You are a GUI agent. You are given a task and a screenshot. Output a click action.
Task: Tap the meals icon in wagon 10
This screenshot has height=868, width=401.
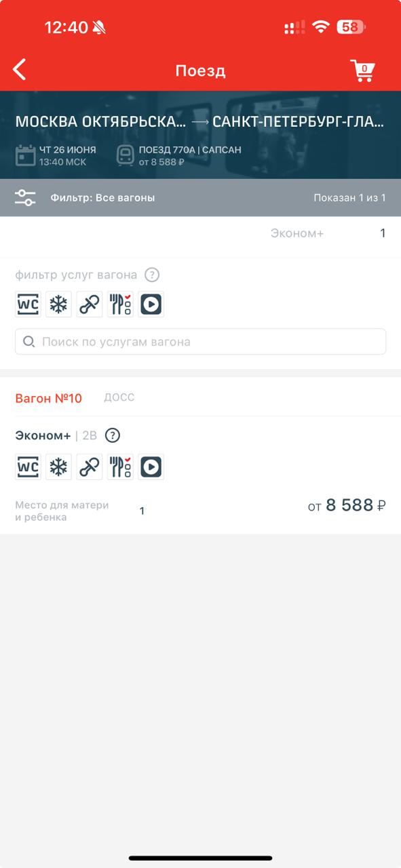click(120, 467)
